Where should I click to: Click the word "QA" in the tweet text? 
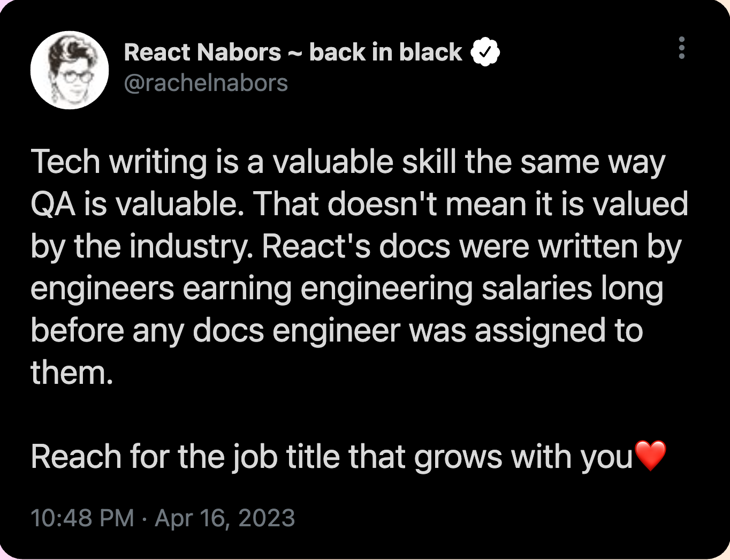(x=53, y=205)
